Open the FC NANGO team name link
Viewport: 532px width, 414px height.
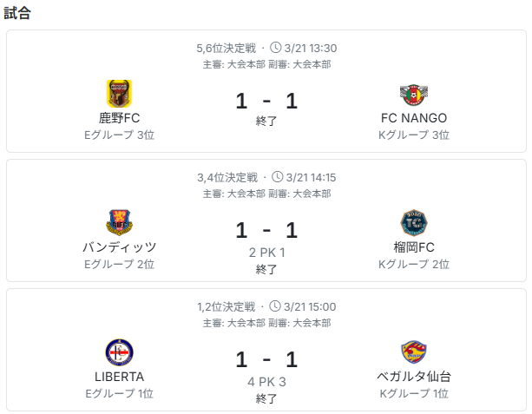(x=413, y=117)
